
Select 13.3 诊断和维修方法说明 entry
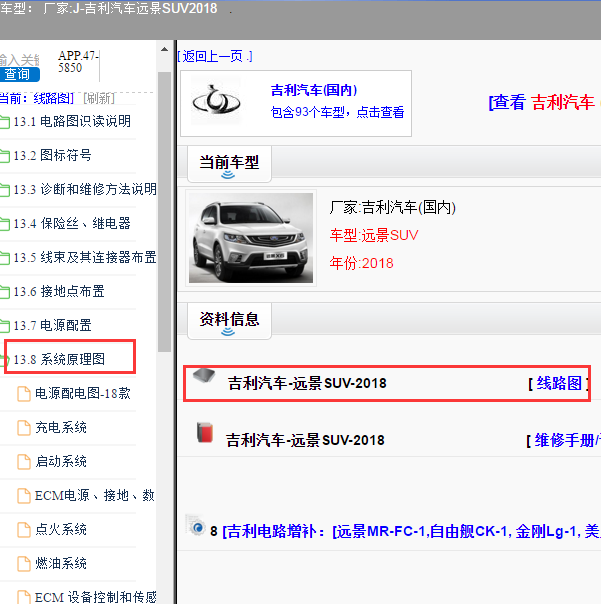(x=85, y=190)
